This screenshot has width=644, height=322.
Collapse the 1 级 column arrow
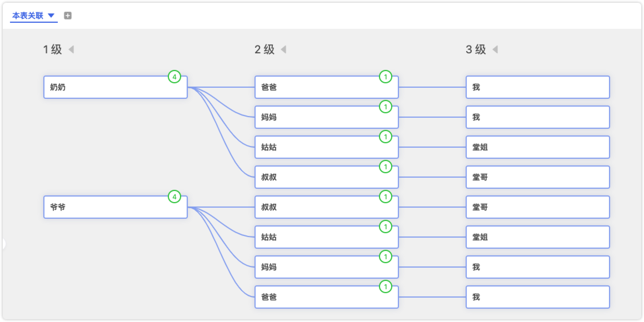click(x=71, y=49)
